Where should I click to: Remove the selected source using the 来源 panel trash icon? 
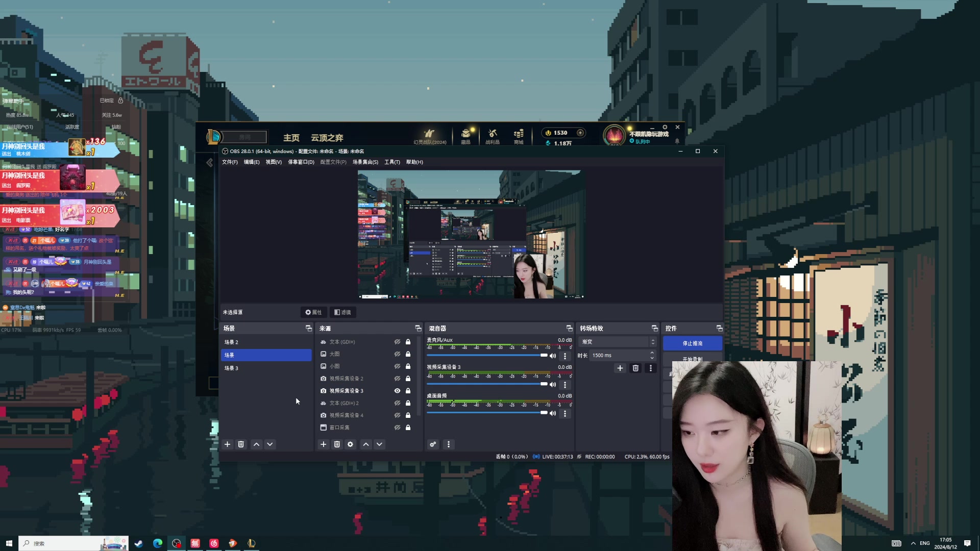337,444
